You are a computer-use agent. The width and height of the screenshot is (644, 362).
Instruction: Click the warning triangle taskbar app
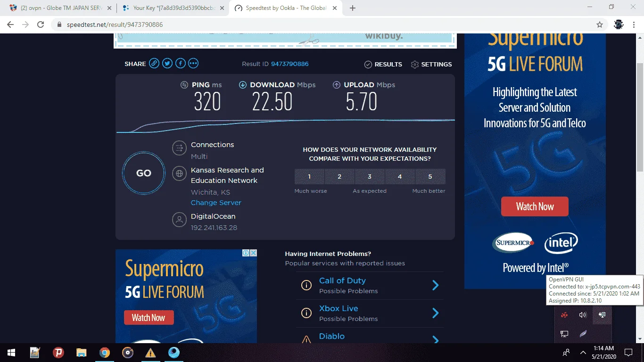click(150, 353)
